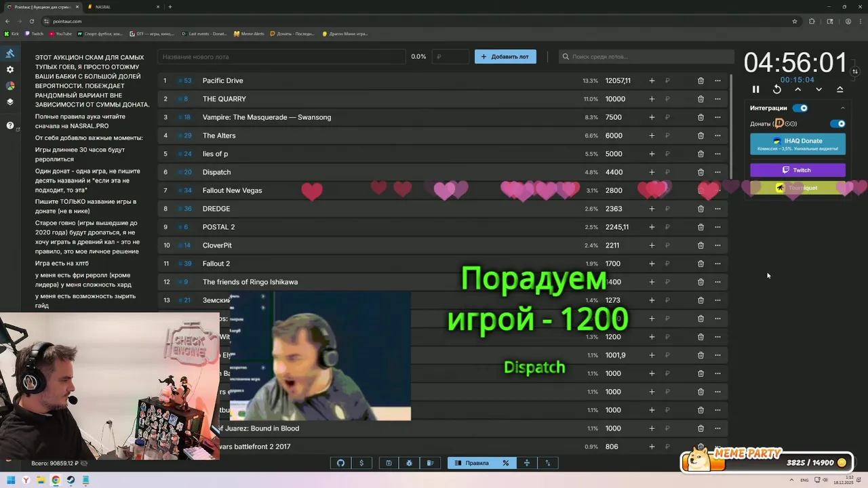The width and height of the screenshot is (868, 488).
Task: Click plus on the CloverPit row
Action: 652,245
